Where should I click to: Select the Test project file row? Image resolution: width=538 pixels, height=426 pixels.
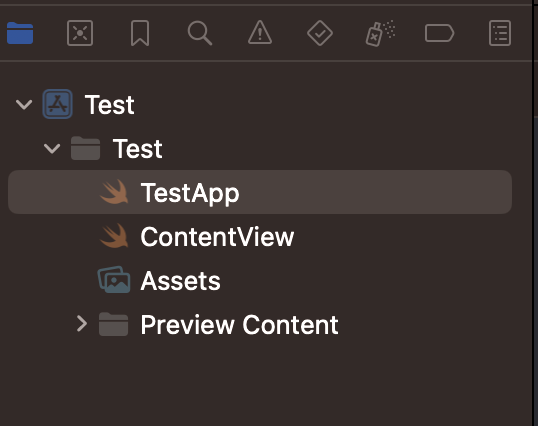click(260, 104)
